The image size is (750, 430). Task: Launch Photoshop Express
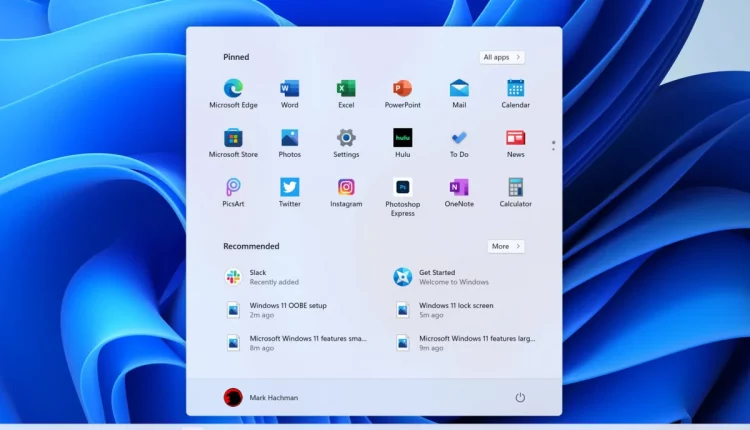coord(402,188)
